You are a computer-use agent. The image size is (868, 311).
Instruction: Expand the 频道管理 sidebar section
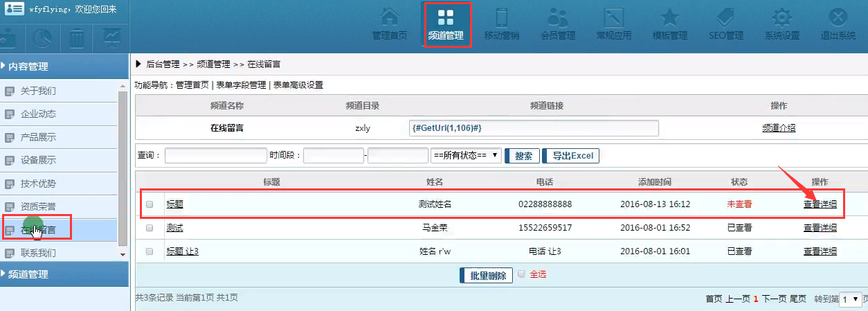[64, 274]
